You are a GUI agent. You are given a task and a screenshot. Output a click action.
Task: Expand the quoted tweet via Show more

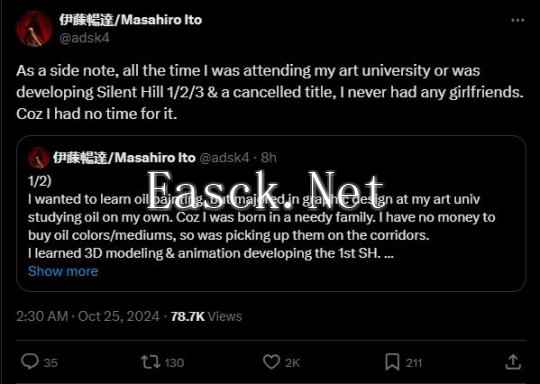point(63,271)
